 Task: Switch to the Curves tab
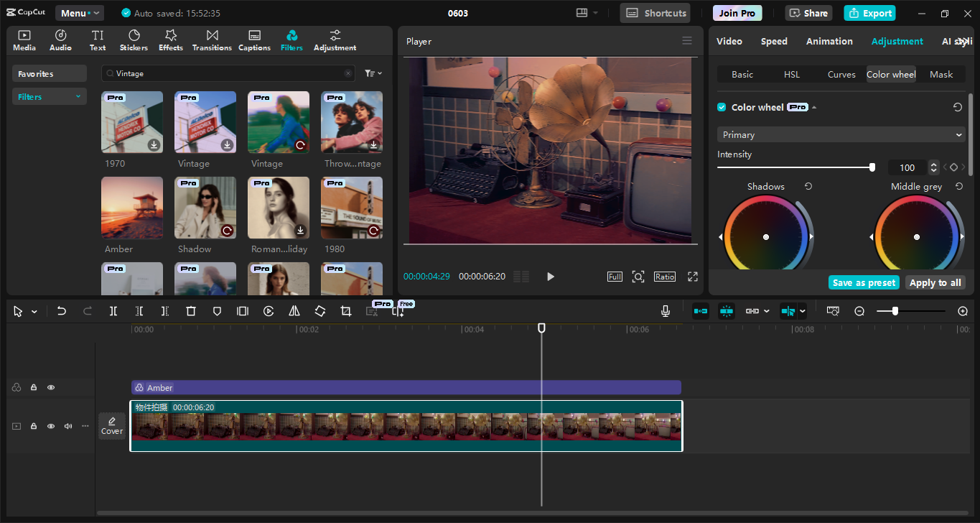(841, 74)
